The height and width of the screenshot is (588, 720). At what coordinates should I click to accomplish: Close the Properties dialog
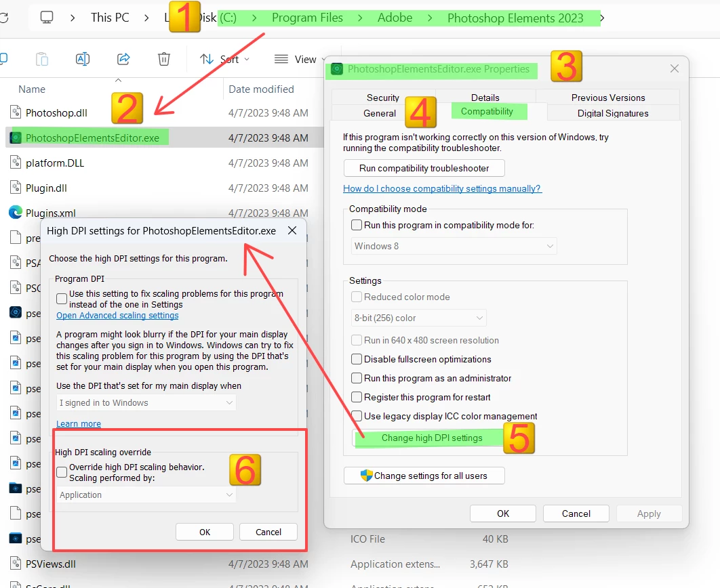coord(674,68)
